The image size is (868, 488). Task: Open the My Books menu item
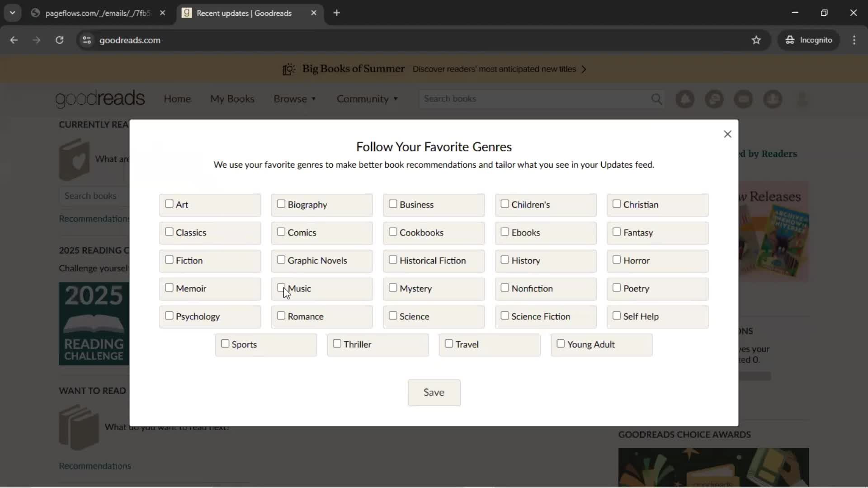point(232,99)
